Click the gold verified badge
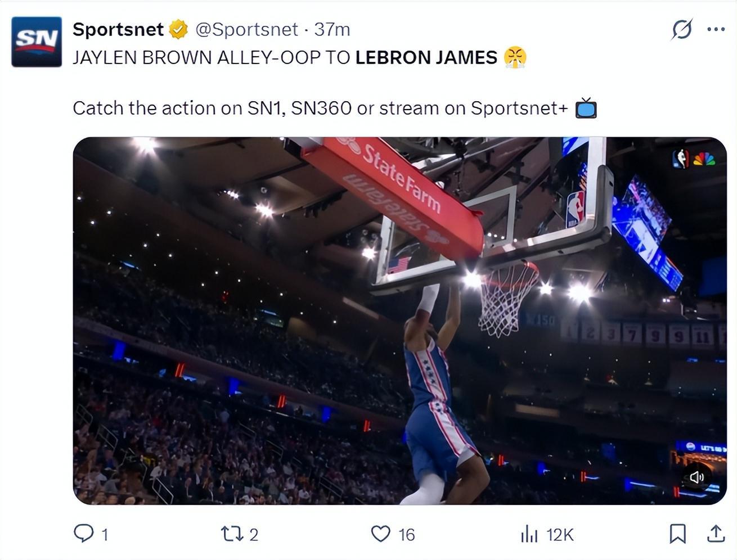The image size is (737, 560). pyautogui.click(x=178, y=29)
